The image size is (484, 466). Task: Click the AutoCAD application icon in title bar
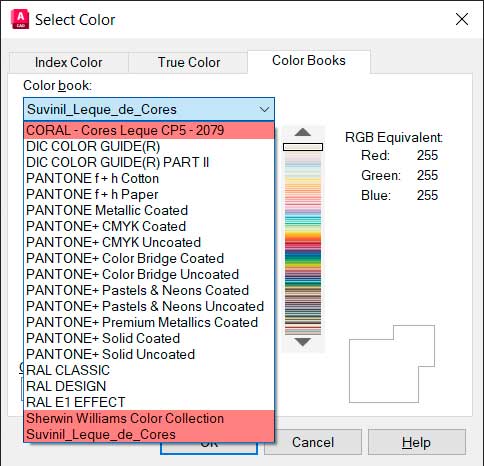tap(20, 19)
